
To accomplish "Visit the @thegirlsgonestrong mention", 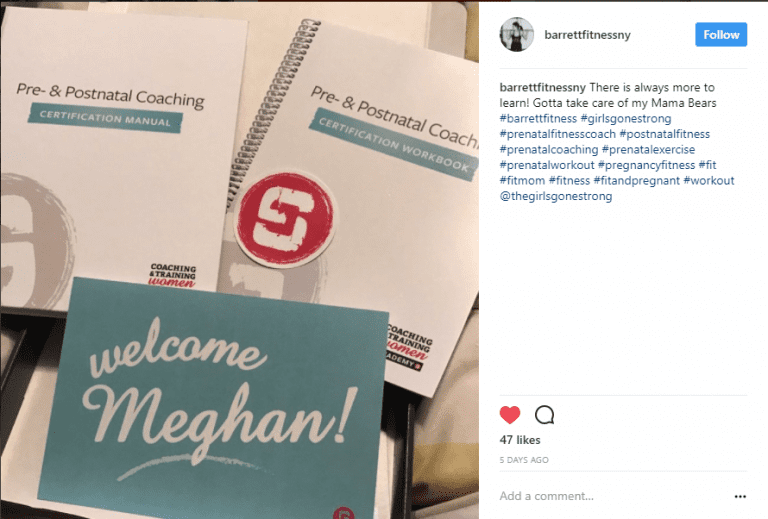I will click(556, 196).
